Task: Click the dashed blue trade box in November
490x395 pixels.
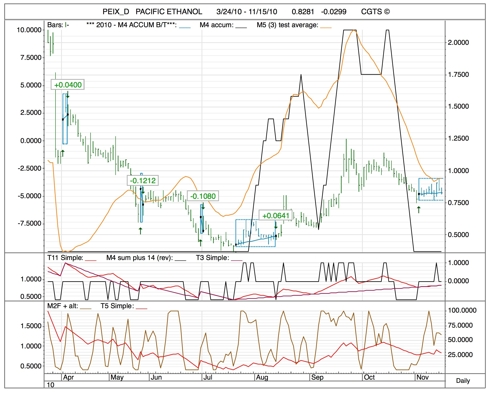Action: click(x=430, y=189)
